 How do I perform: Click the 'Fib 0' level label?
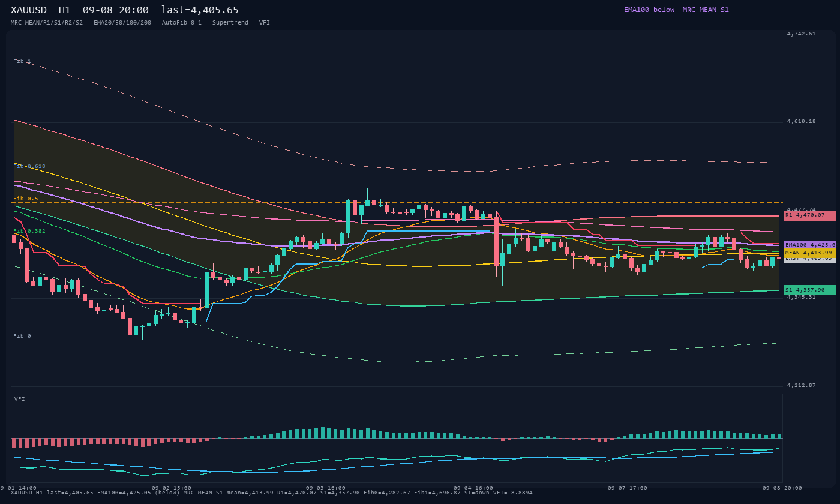coord(22,336)
